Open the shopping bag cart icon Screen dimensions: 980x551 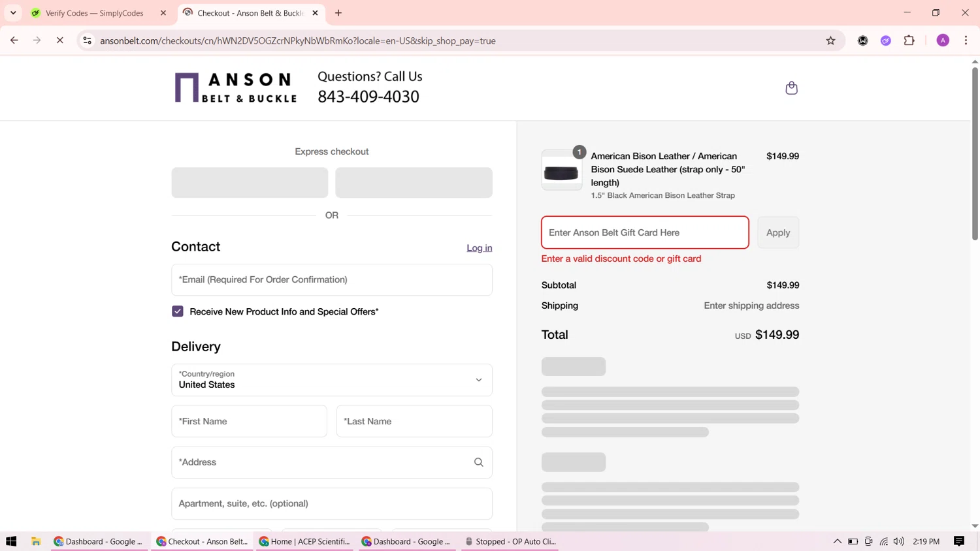click(x=791, y=88)
